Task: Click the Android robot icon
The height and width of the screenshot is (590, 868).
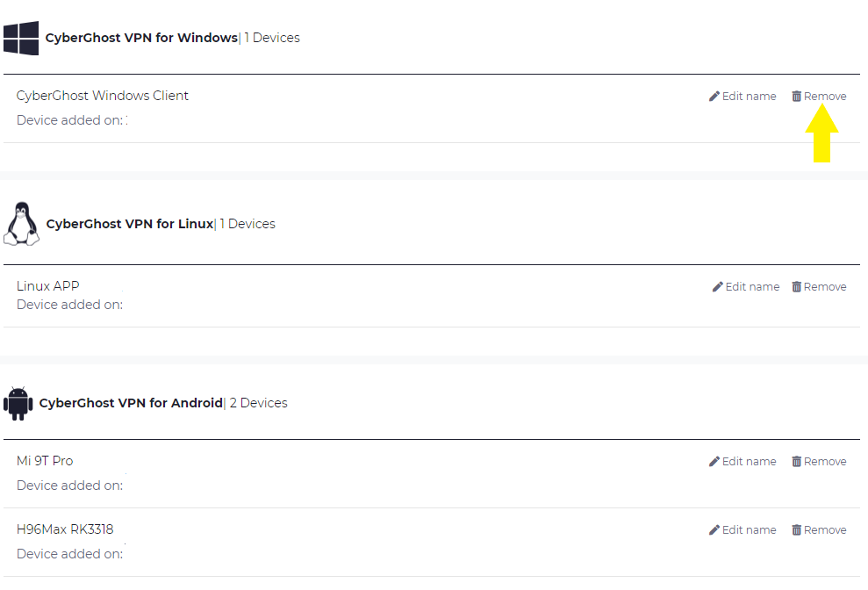Action: (x=18, y=403)
